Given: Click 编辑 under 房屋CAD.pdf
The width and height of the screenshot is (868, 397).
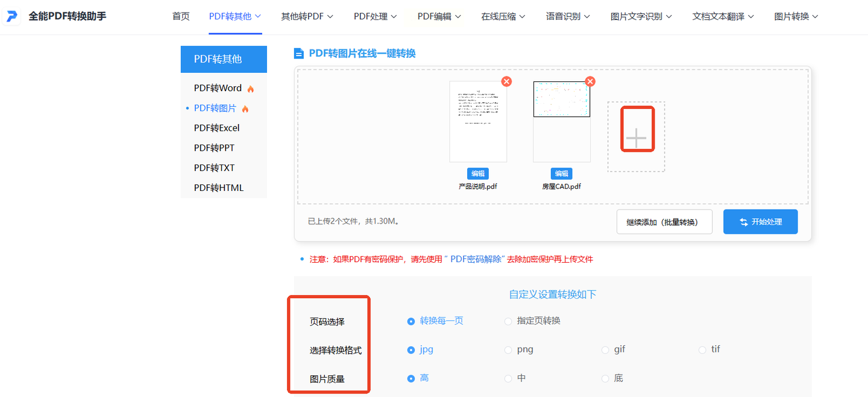Looking at the screenshot, I should pyautogui.click(x=562, y=173).
